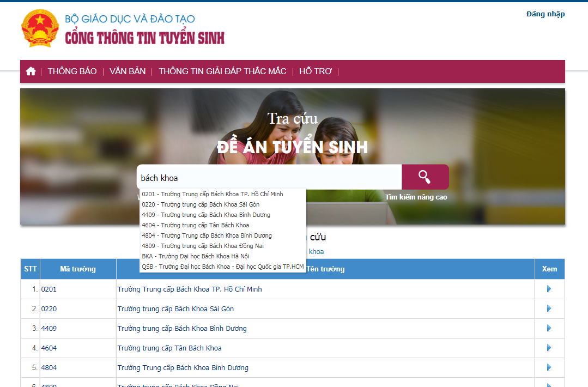Click school code 4409 in table
This screenshot has width=588, height=387.
(x=49, y=329)
